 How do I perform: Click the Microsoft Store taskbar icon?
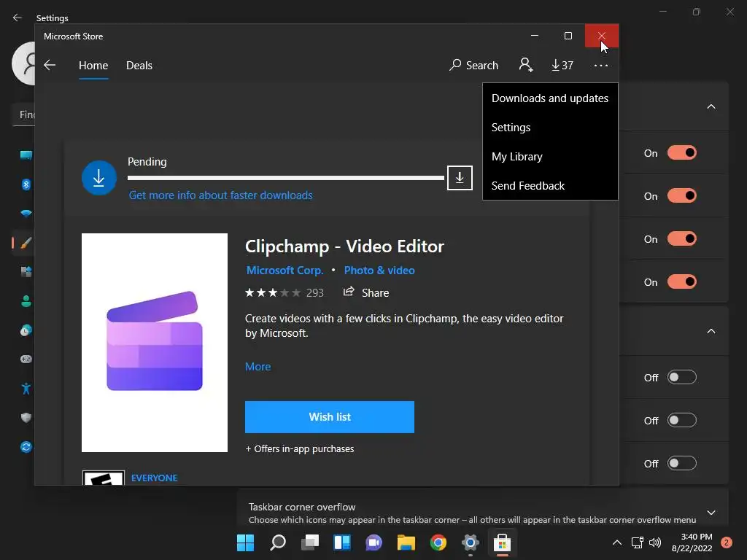502,542
